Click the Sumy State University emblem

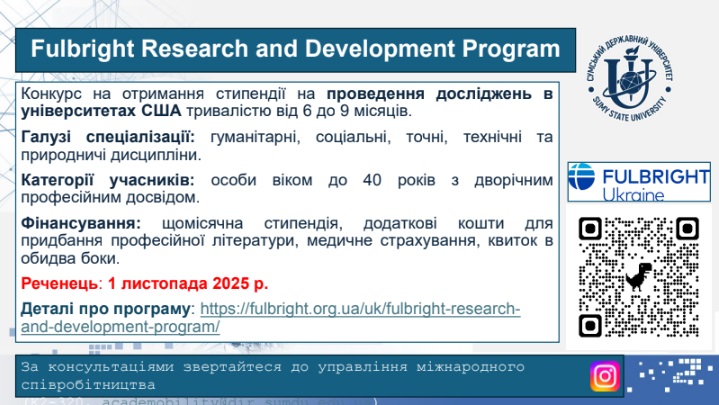click(631, 78)
